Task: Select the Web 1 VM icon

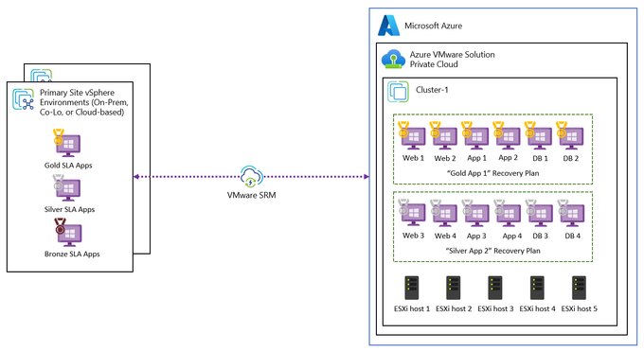Action: coord(412,136)
